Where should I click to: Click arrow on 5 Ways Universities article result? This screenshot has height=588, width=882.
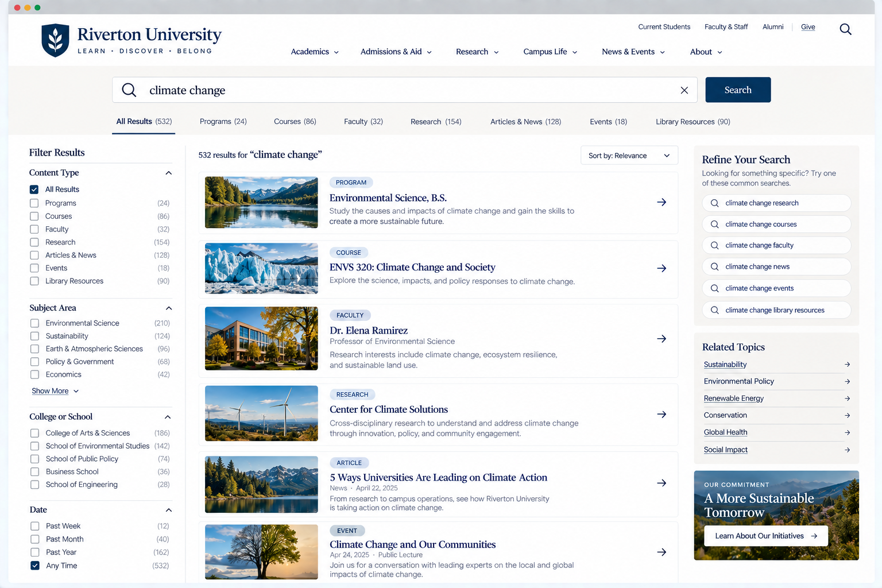tap(661, 483)
